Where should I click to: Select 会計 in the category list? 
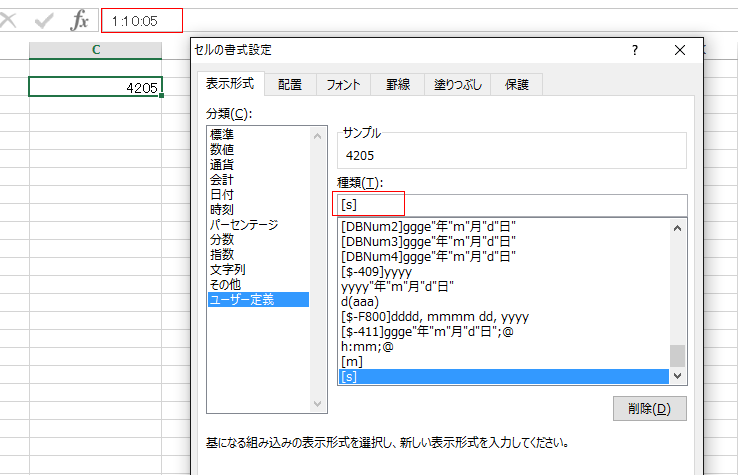(258, 179)
